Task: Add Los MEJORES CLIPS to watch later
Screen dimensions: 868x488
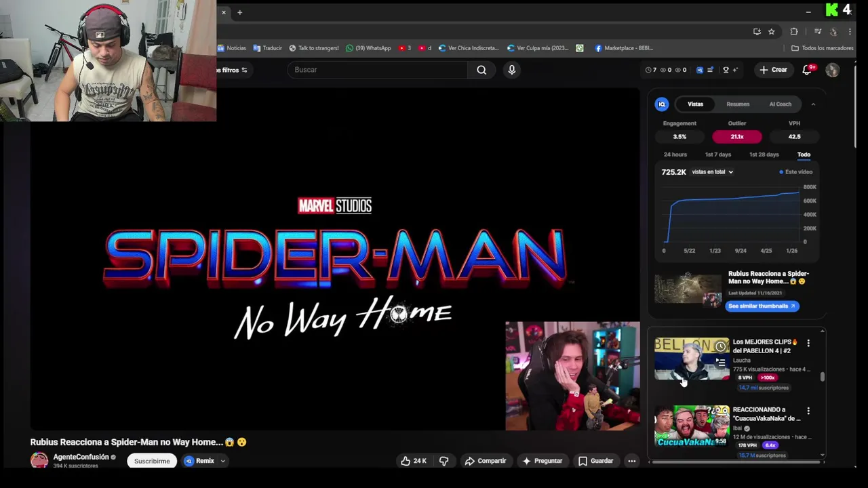Action: (x=721, y=347)
